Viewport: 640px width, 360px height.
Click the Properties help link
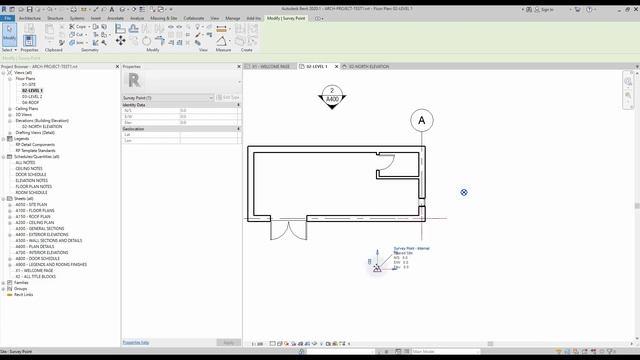tap(136, 342)
